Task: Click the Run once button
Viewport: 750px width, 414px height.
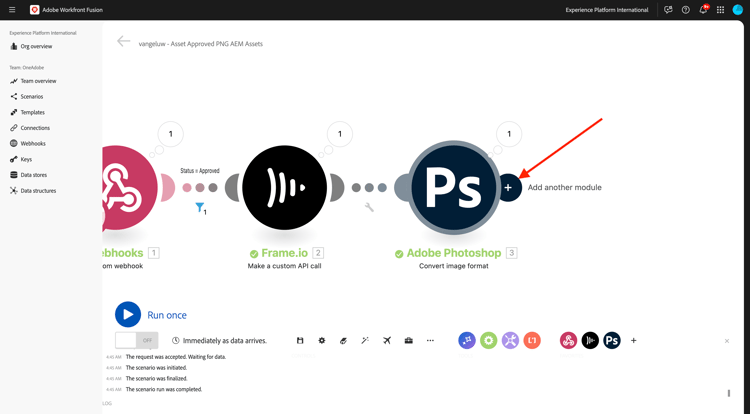Action: 128,315
